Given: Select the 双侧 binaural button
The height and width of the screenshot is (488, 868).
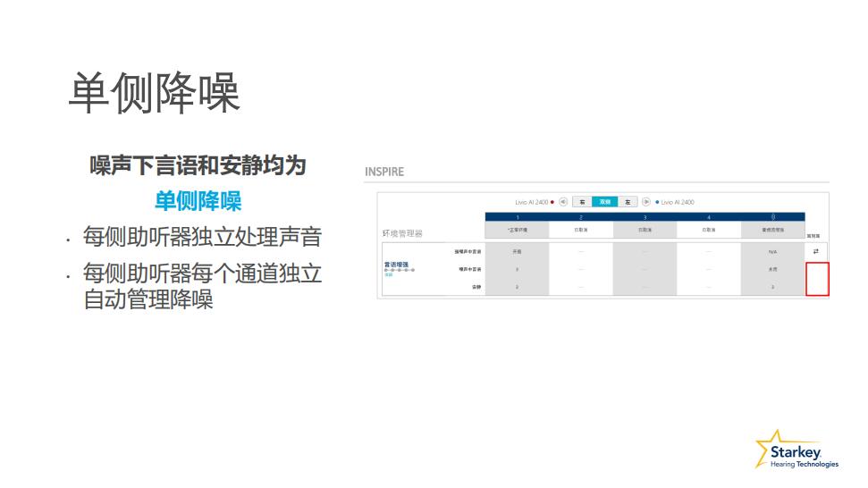Looking at the screenshot, I should [x=605, y=202].
